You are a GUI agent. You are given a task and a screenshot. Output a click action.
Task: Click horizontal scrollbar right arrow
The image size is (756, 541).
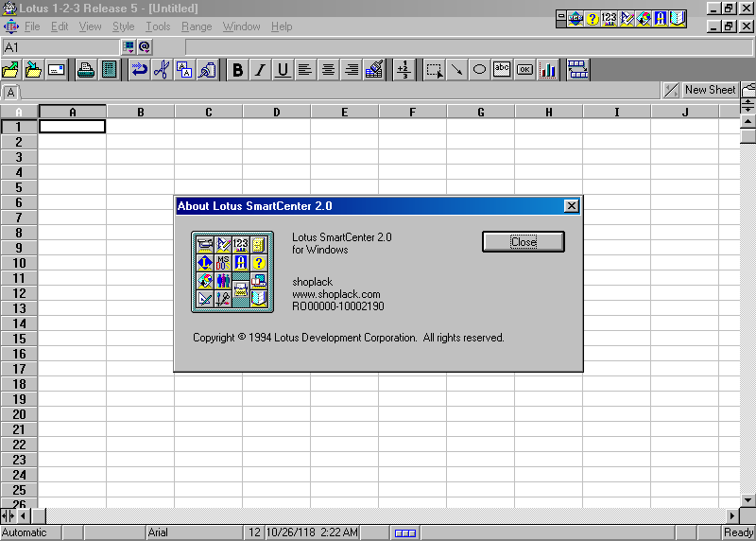[x=731, y=515]
